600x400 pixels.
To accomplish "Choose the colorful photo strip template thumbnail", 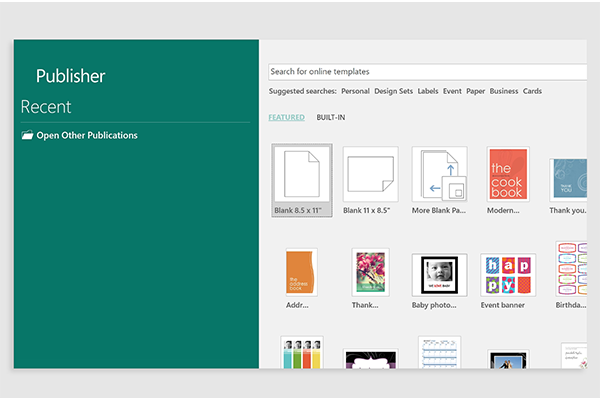I will point(302,353).
